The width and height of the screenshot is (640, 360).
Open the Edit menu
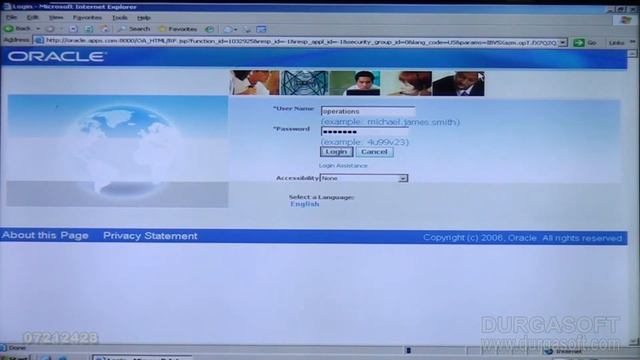(x=32, y=18)
